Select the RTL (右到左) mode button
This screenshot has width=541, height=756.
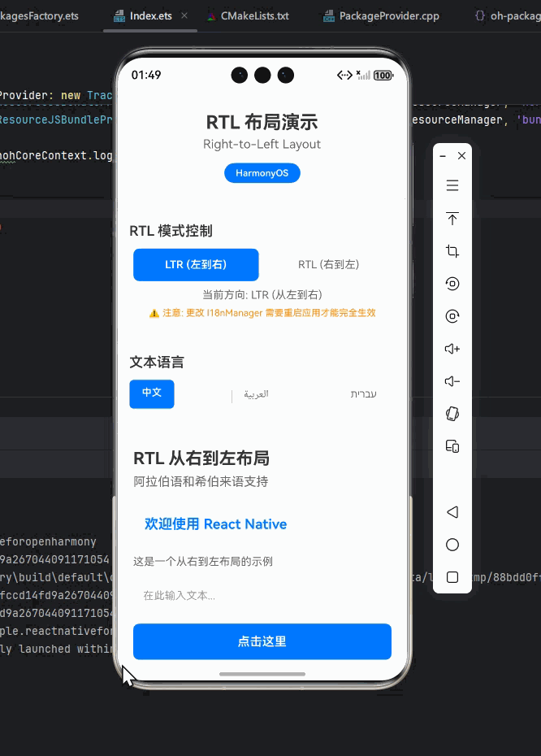point(328,265)
